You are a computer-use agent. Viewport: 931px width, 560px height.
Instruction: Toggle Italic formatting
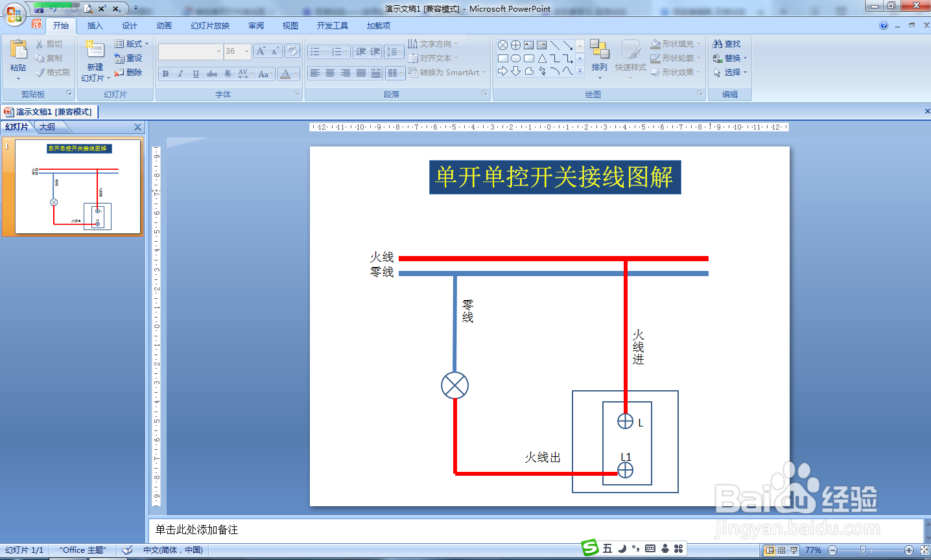(180, 74)
